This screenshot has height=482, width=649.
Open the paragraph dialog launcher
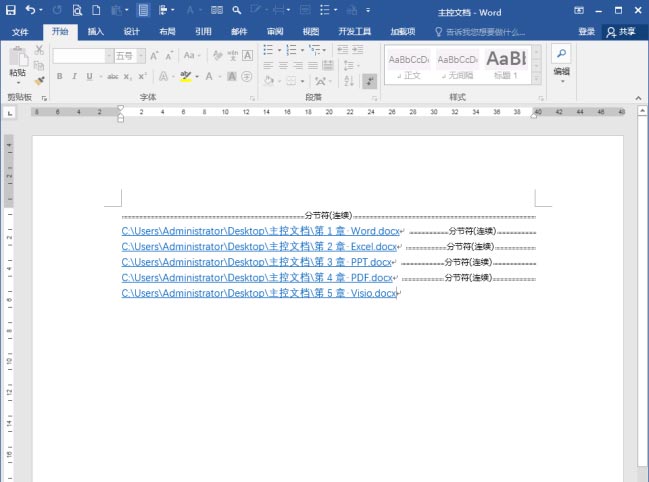pos(374,98)
